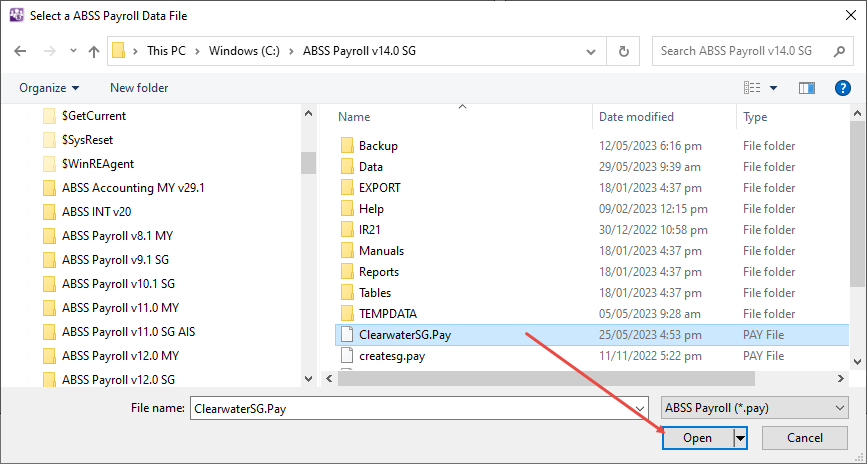
Task: Select the Backup folder icon
Action: coord(347,146)
